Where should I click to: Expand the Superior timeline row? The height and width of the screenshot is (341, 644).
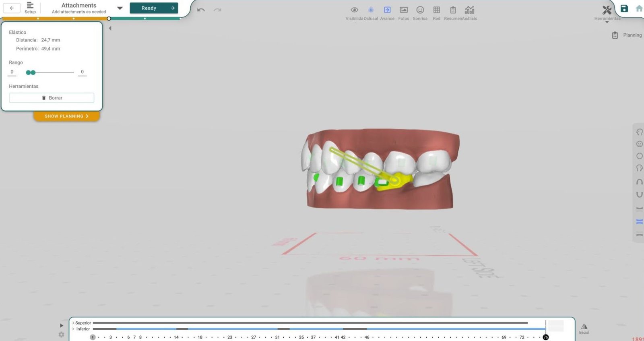coord(73,323)
